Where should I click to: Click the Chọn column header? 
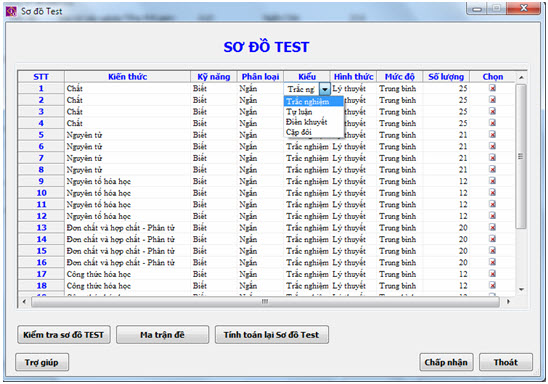(492, 77)
